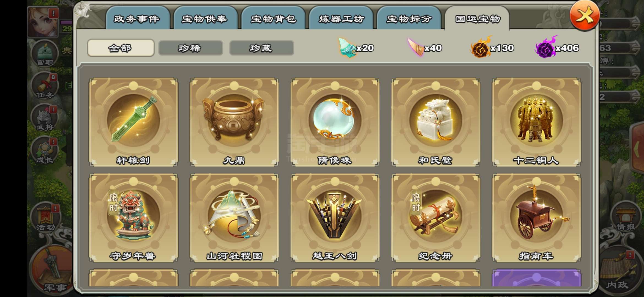This screenshot has width=644, height=297.
Task: Select the 越王八剑 swords treasure
Action: click(335, 218)
